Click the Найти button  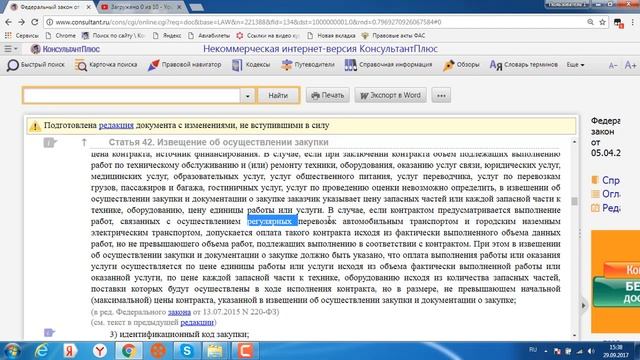pos(278,96)
